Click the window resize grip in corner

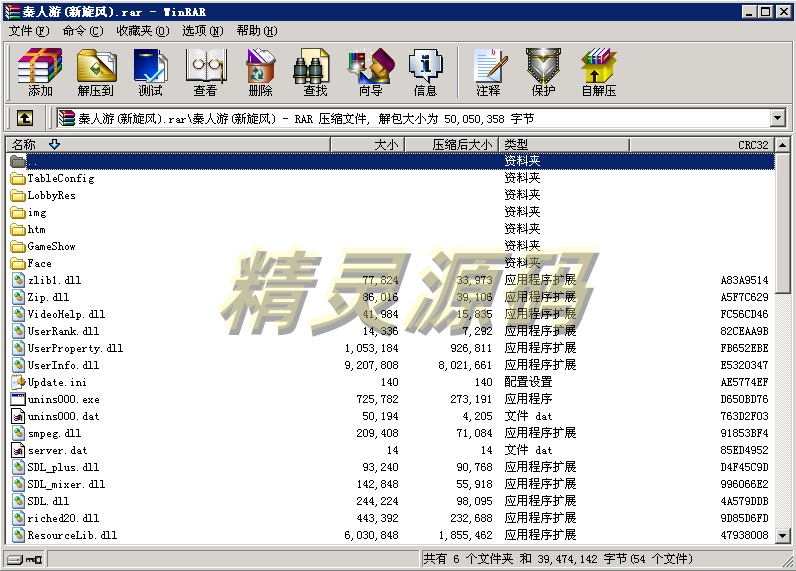788,560
